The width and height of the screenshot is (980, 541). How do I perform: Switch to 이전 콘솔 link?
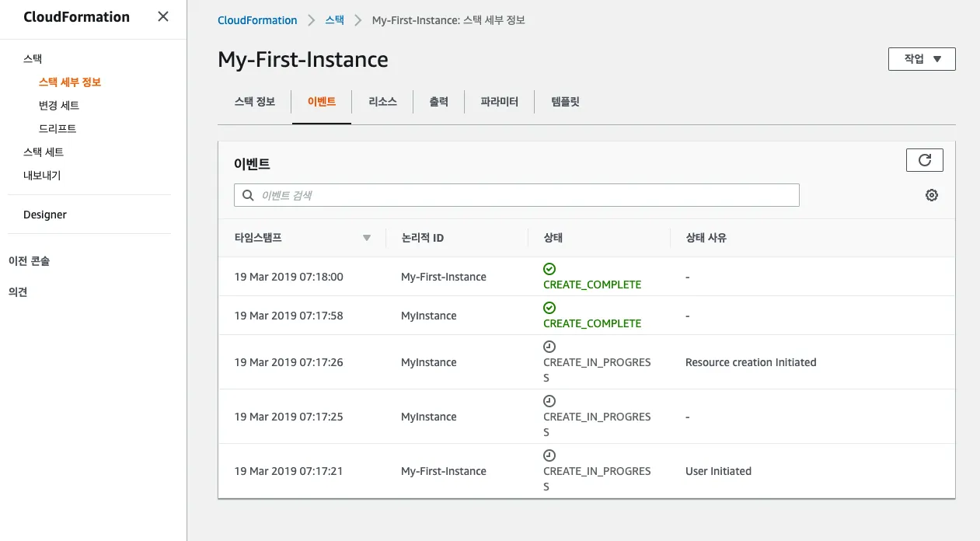[x=29, y=261]
